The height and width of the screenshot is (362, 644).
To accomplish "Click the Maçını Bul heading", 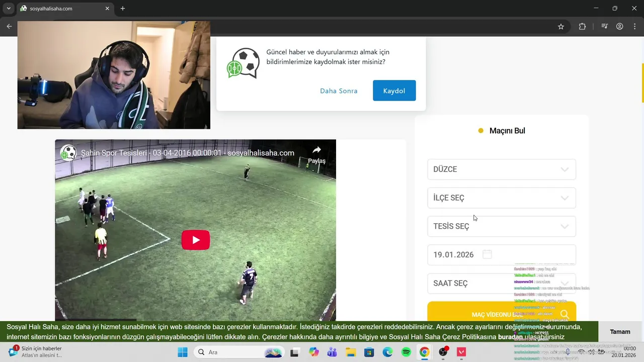I will 507,131.
